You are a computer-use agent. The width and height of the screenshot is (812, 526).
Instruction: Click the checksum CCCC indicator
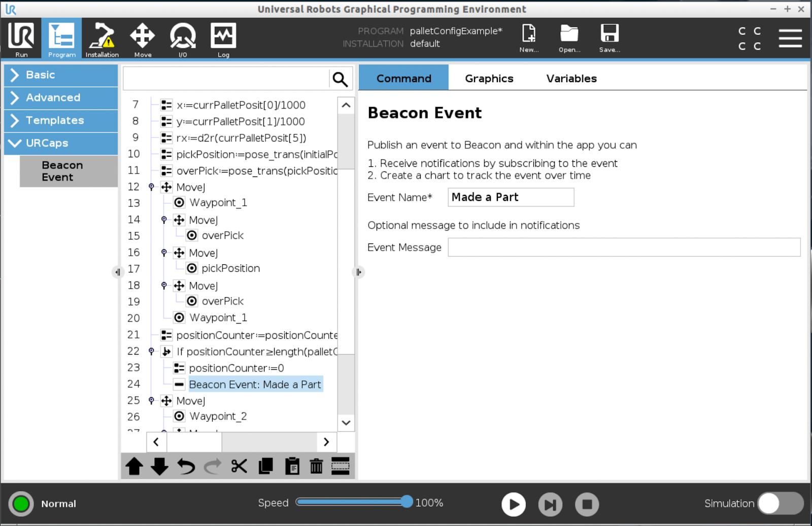750,39
